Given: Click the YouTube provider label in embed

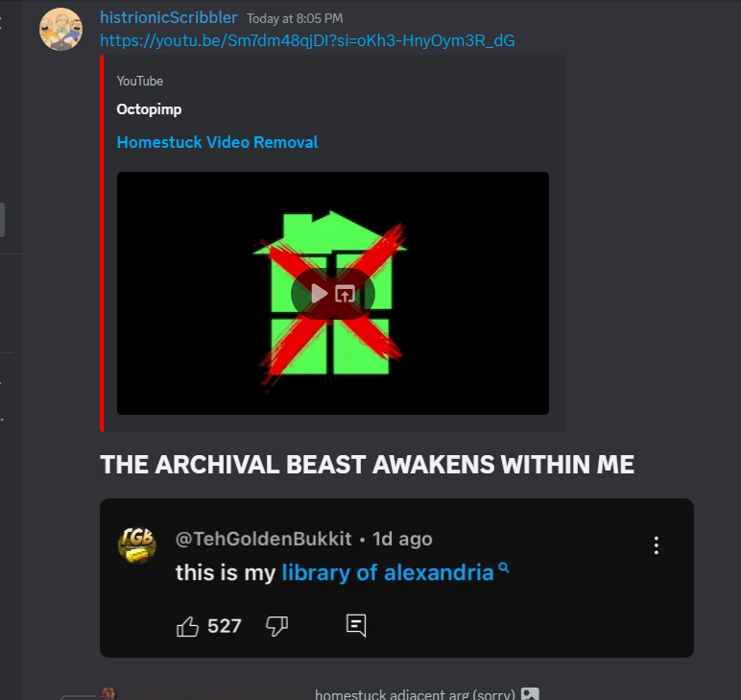Looking at the screenshot, I should tap(140, 82).
